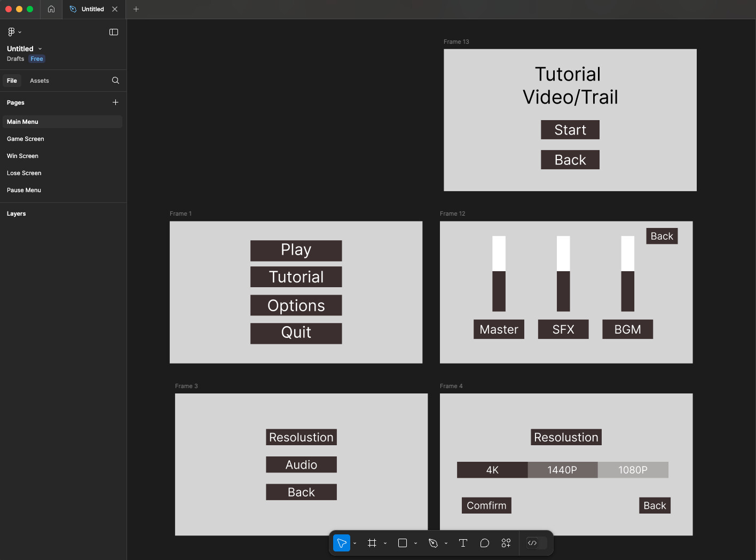Screen dimensions: 756x560
Task: Select the 1080P resolution segment
Action: coord(633,470)
